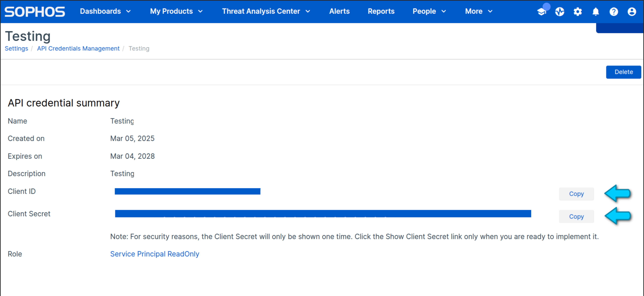Open the graduation cap training icon
Image resolution: width=644 pixels, height=296 pixels.
coord(542,12)
